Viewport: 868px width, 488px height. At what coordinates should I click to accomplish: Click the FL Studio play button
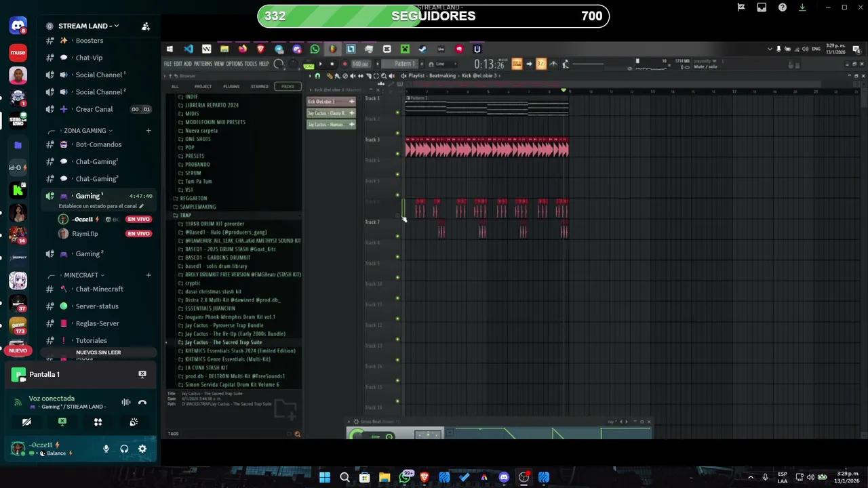321,64
